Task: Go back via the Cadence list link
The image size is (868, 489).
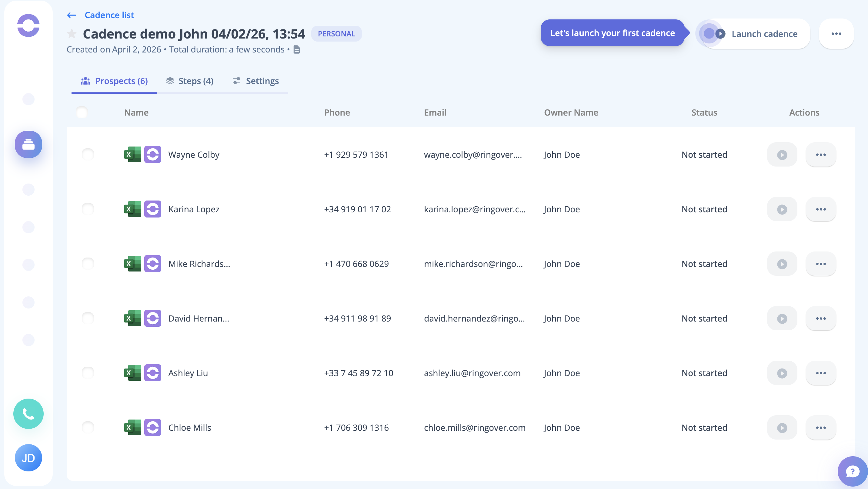Action: [109, 15]
